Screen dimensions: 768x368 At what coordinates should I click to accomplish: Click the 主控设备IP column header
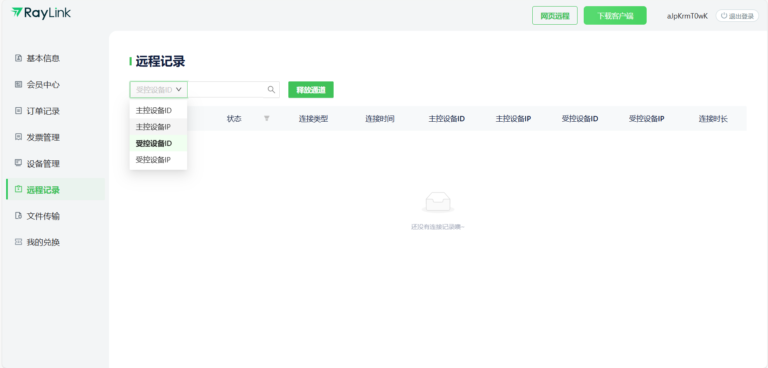click(x=513, y=119)
